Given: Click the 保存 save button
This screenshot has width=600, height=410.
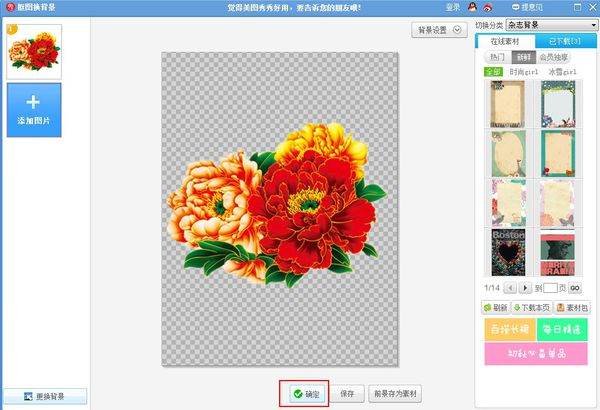Looking at the screenshot, I should tap(347, 394).
